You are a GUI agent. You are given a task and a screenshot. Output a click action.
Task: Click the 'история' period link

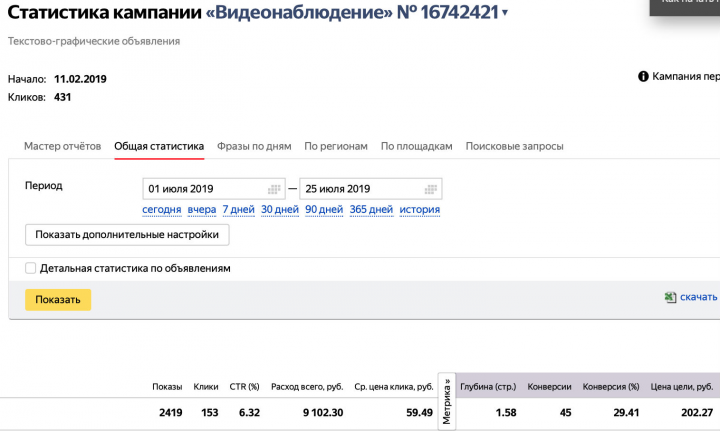pyautogui.click(x=420, y=210)
